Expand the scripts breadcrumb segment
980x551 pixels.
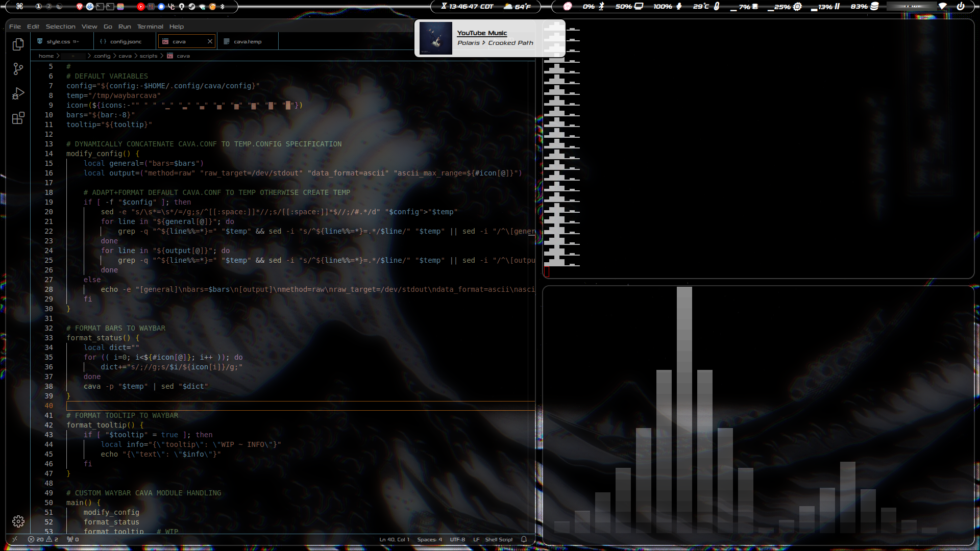click(149, 56)
